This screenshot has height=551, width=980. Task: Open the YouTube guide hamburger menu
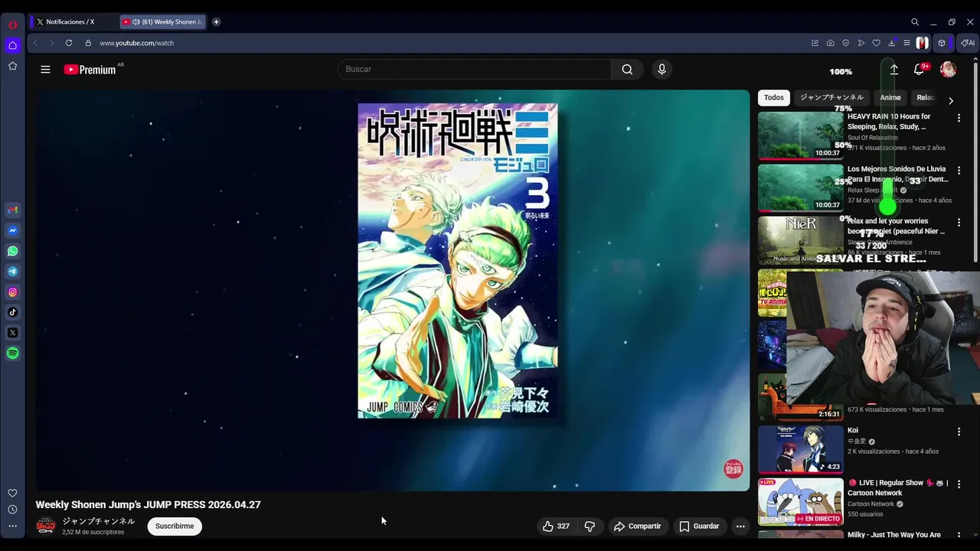point(45,70)
